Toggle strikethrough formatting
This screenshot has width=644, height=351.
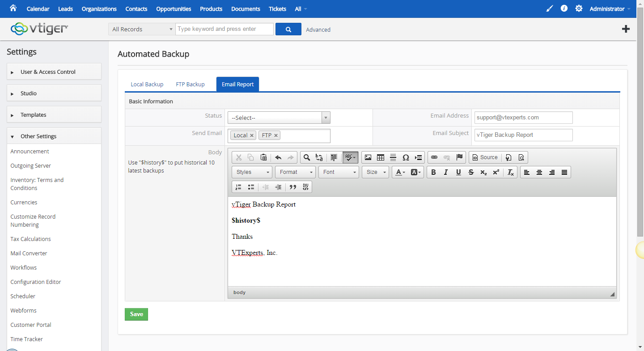[x=471, y=172]
